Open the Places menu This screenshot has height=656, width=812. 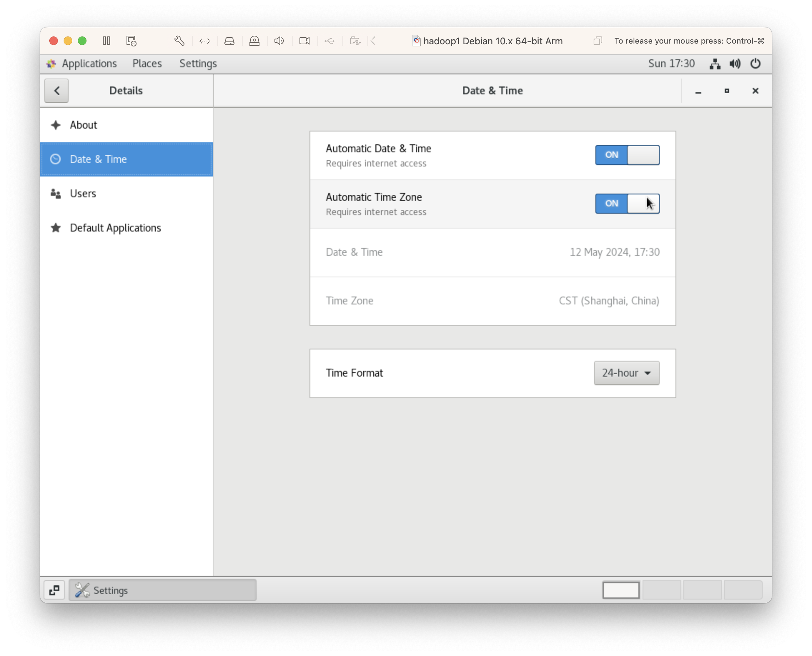click(147, 64)
